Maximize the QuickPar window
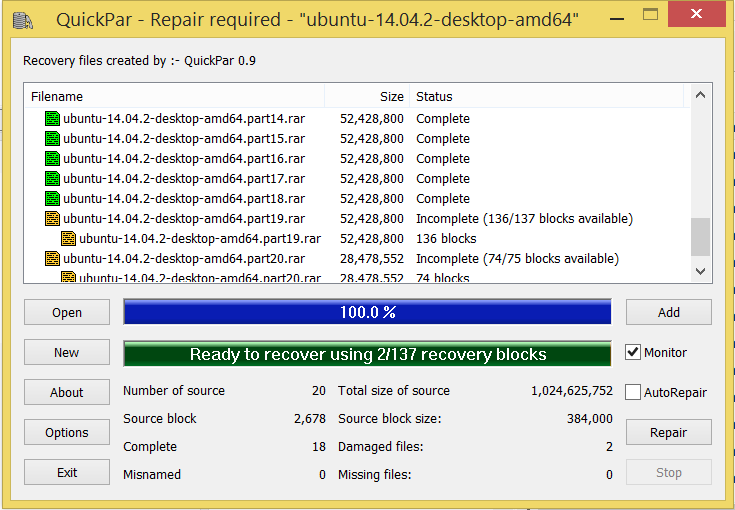The width and height of the screenshot is (735, 510). coord(650,15)
